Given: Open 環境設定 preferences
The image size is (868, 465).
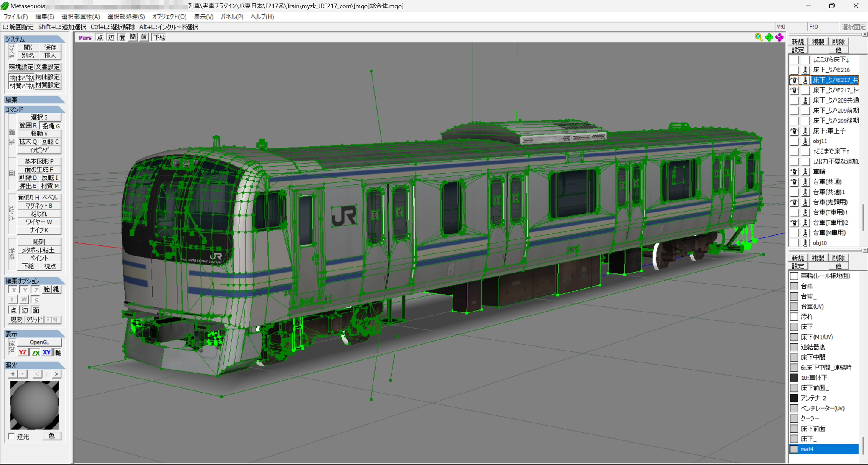Looking at the screenshot, I should (x=21, y=67).
